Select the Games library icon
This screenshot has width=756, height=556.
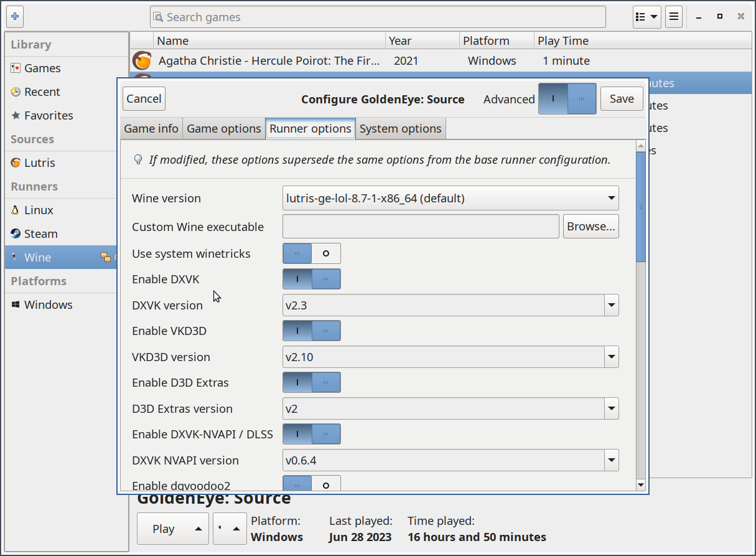tap(16, 68)
